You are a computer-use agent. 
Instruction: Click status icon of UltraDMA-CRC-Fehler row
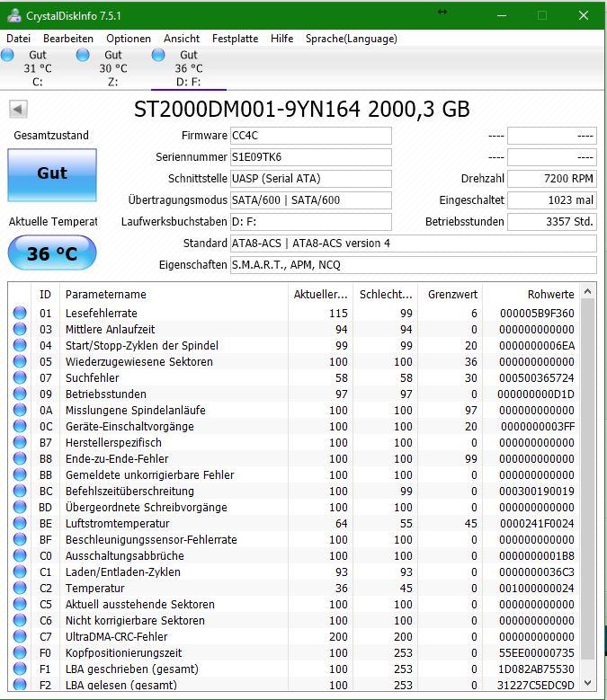(x=20, y=636)
